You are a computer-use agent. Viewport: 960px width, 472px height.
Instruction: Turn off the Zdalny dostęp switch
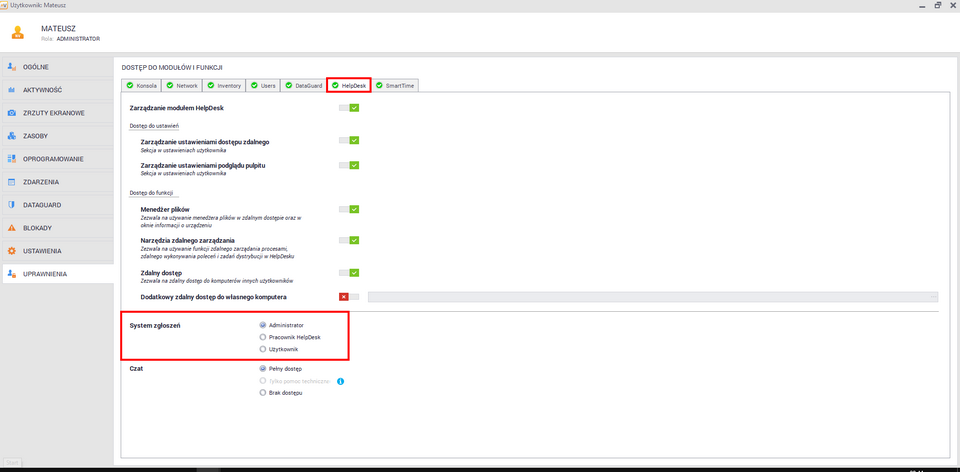coord(349,272)
